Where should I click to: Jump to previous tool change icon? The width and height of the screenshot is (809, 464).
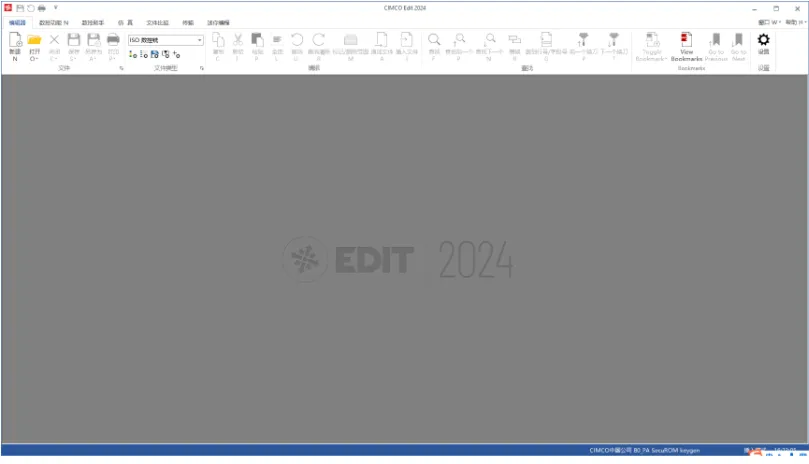[583, 40]
